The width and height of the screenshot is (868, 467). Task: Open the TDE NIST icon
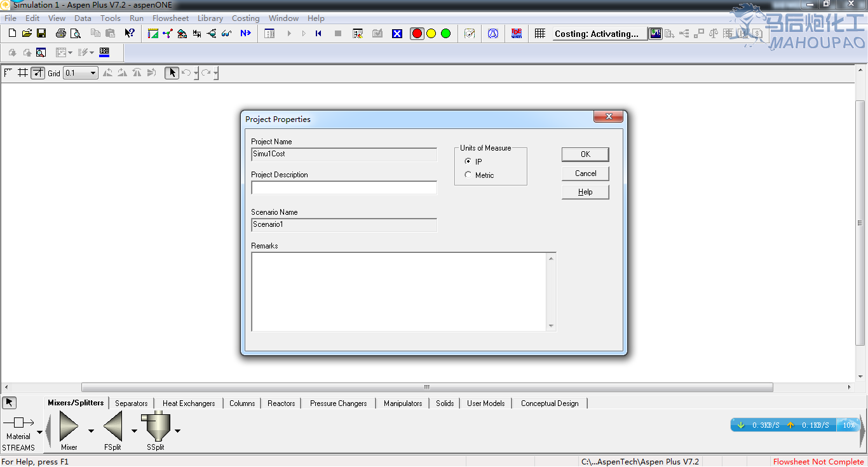pos(517,33)
